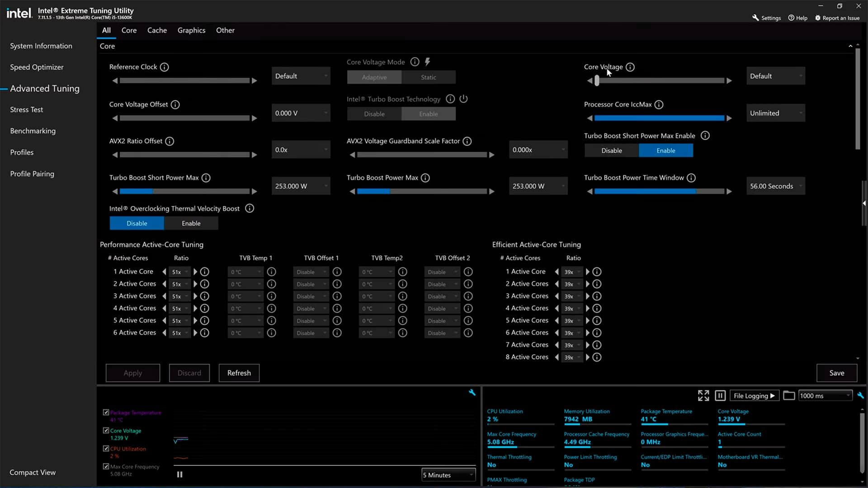Switch to the Cache tab
The width and height of the screenshot is (868, 488).
157,30
